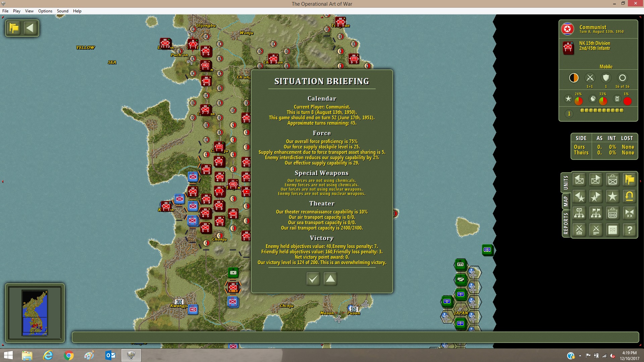Click the up-arrow button in the Situation Briefing dialog
This screenshot has height=362, width=644.
330,279
